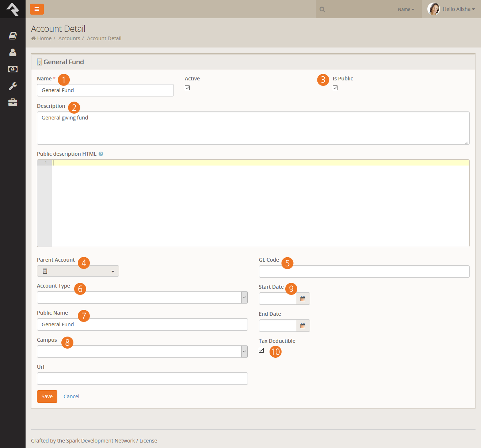The image size is (481, 448).
Task: Click Public description HTML help icon
Action: (x=101, y=154)
